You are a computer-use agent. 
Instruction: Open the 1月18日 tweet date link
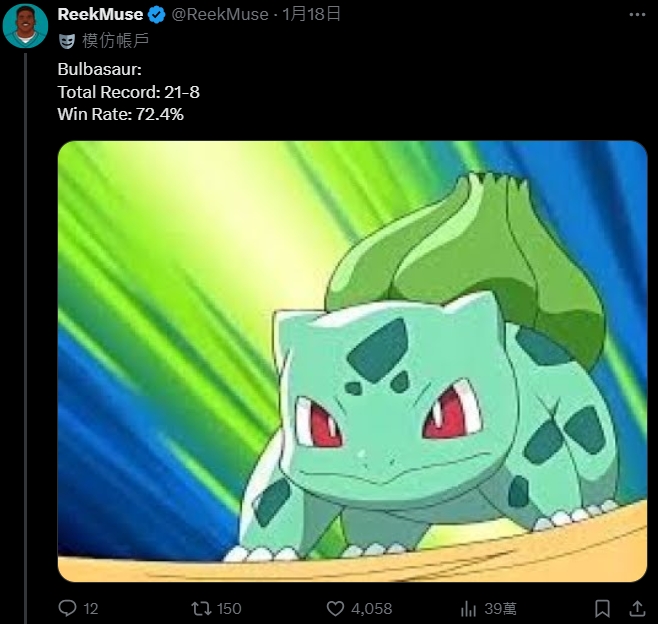[x=311, y=14]
